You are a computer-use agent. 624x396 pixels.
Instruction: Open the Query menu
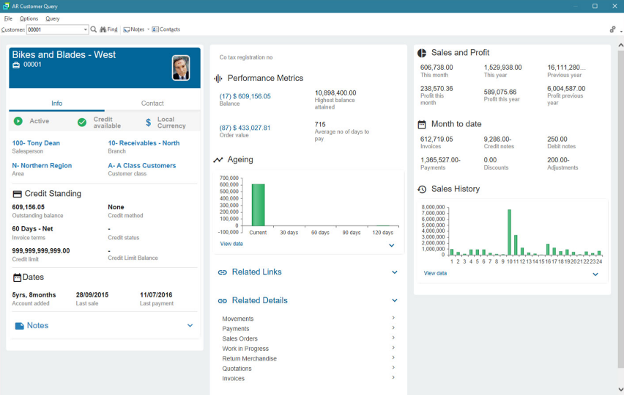click(52, 19)
